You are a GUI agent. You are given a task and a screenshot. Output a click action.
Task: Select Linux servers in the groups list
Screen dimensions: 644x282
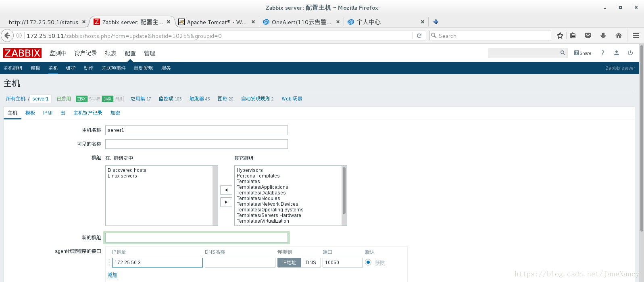click(122, 176)
